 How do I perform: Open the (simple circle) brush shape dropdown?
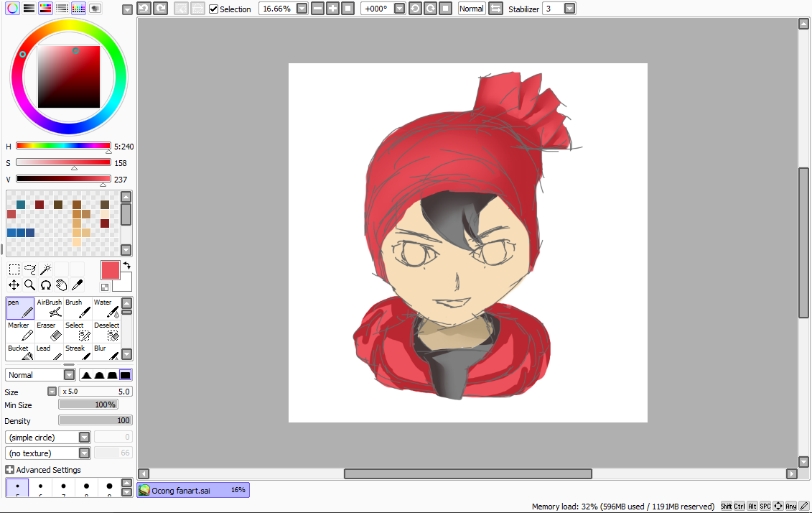pos(84,437)
